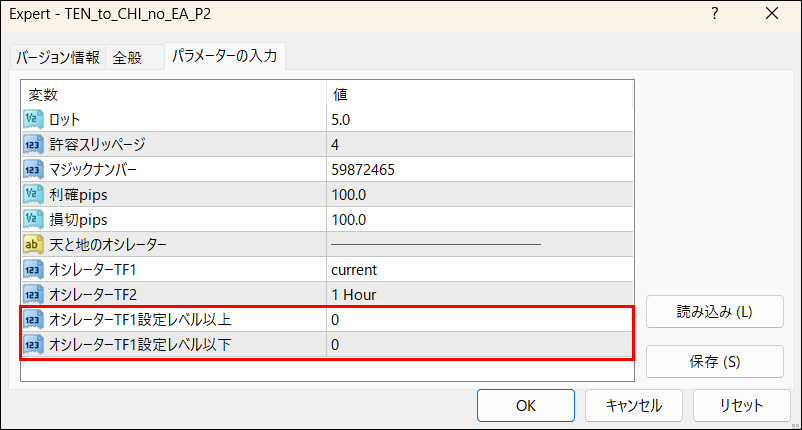Click the 許容スリッページ integer icon
Viewport: 802px width, 430px height.
click(33, 145)
